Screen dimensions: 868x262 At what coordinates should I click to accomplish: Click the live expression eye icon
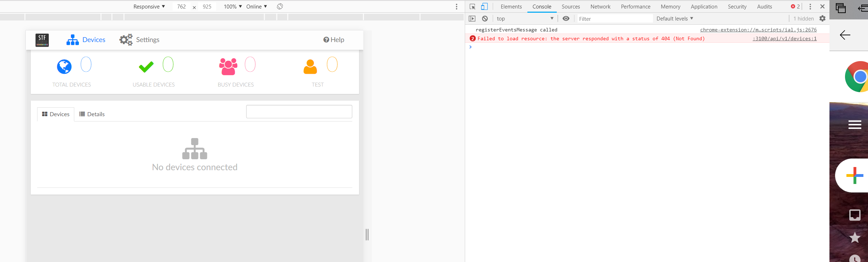coord(566,19)
